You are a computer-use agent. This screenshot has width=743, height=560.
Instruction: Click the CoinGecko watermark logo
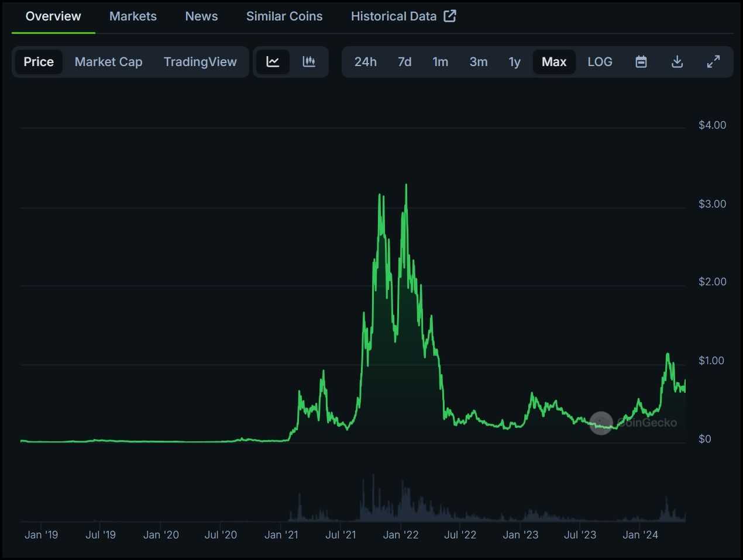click(601, 423)
